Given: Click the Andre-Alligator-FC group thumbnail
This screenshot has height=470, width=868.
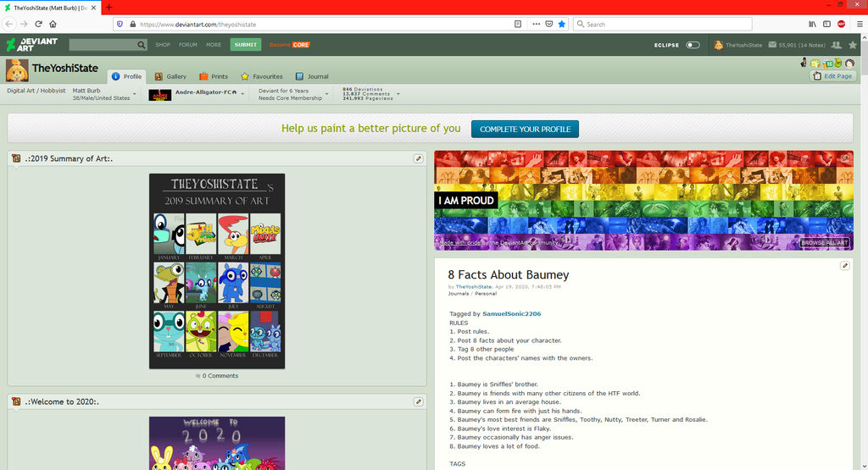Looking at the screenshot, I should [160, 95].
